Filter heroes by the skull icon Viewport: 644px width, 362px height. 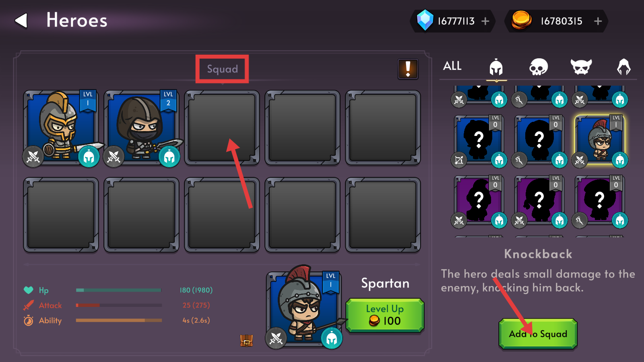tap(539, 67)
